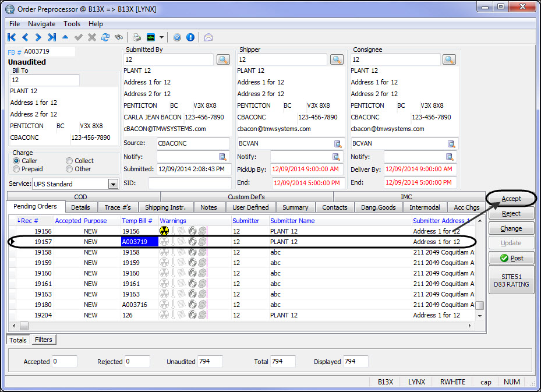Select the Prepaid charge radio button

point(17,169)
